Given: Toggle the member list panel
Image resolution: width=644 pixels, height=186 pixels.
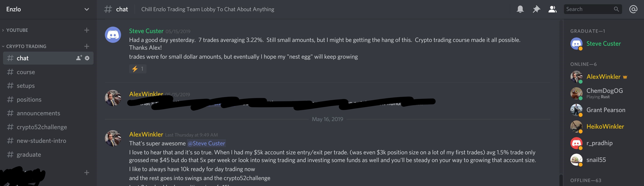Looking at the screenshot, I should (552, 9).
